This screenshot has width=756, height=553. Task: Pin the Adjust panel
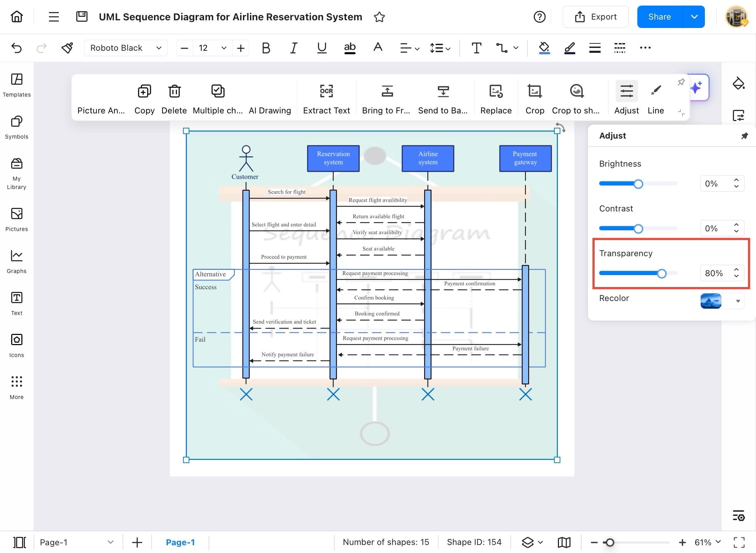pos(744,136)
